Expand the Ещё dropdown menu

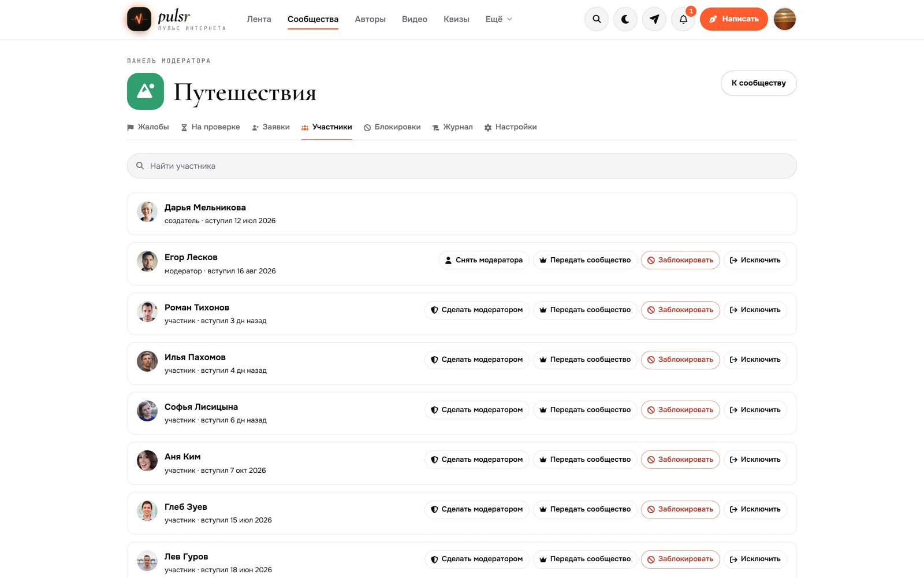[x=499, y=19]
